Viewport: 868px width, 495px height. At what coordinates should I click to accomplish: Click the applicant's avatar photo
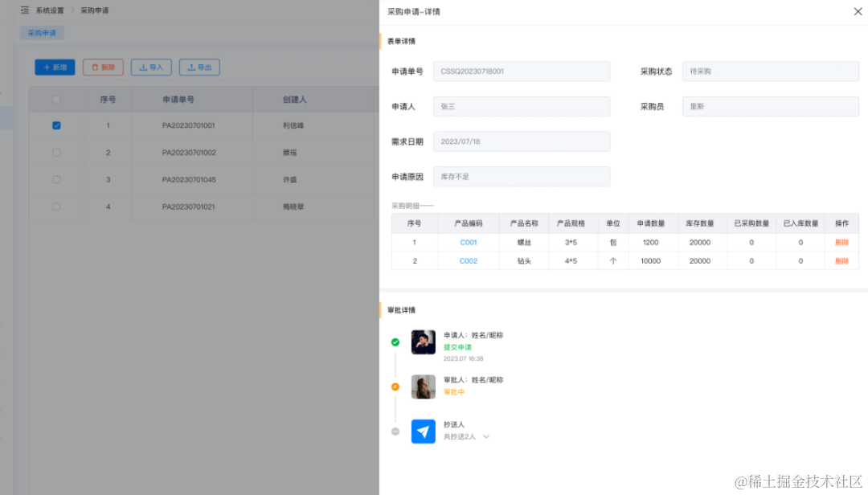(424, 342)
